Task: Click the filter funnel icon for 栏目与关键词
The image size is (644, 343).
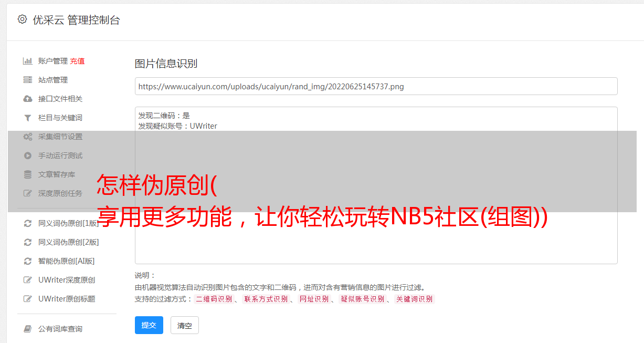Action: 28,118
